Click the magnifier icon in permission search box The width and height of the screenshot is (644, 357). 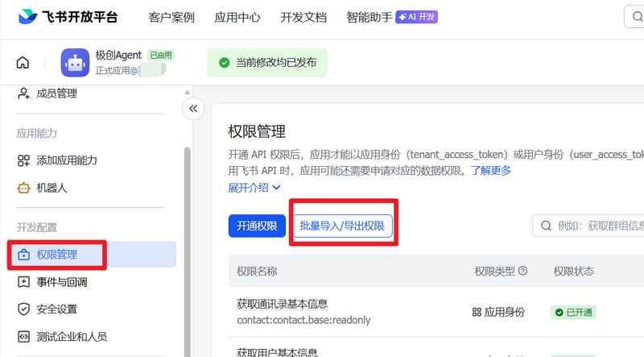[x=546, y=226]
